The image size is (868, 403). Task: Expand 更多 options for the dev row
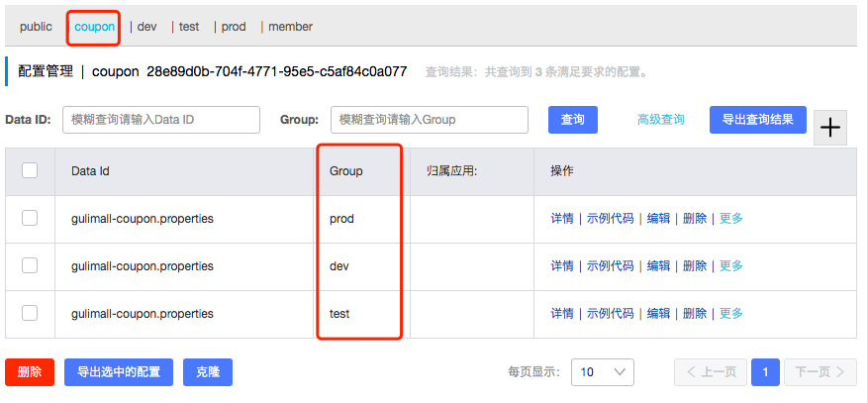(x=730, y=266)
